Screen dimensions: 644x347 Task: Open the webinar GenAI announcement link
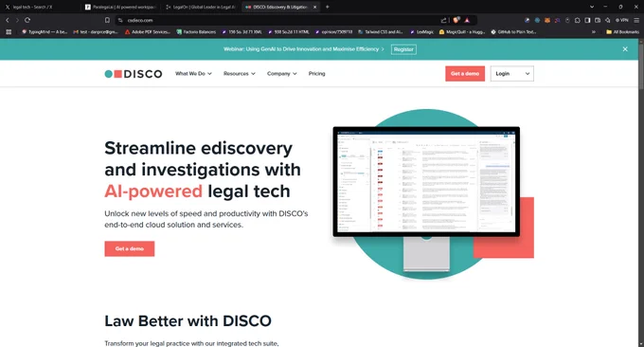tap(304, 49)
